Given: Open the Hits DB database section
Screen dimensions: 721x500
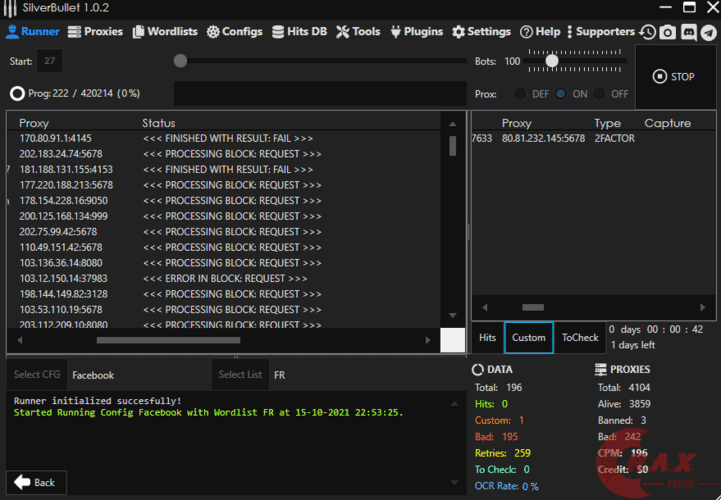Looking at the screenshot, I should [300, 32].
